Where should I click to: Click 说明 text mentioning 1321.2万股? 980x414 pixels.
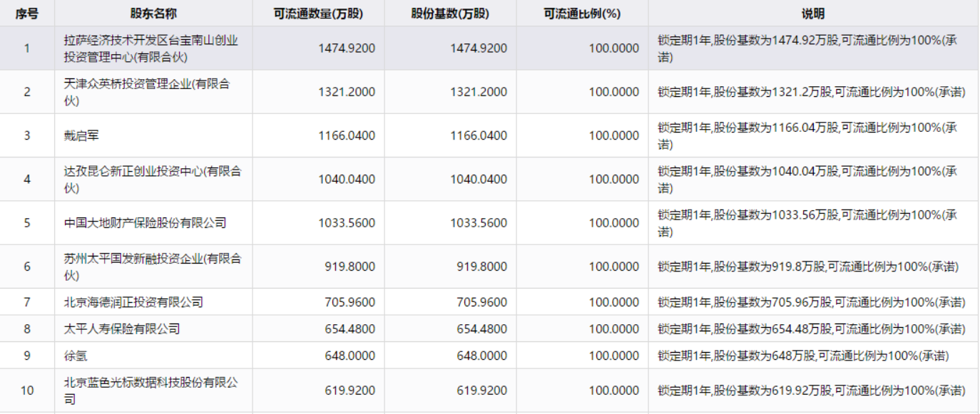click(x=812, y=92)
